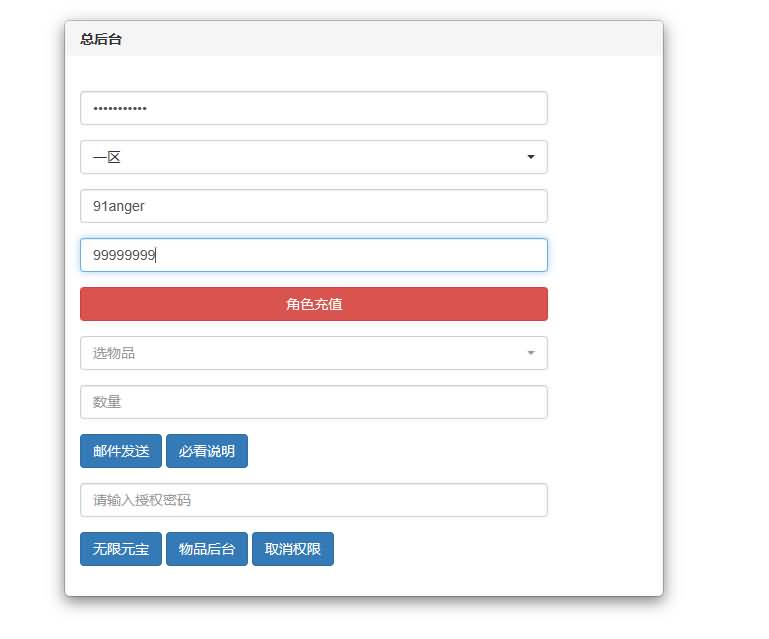Click the 邮件发送 button
This screenshot has height=639, width=769.
[121, 451]
